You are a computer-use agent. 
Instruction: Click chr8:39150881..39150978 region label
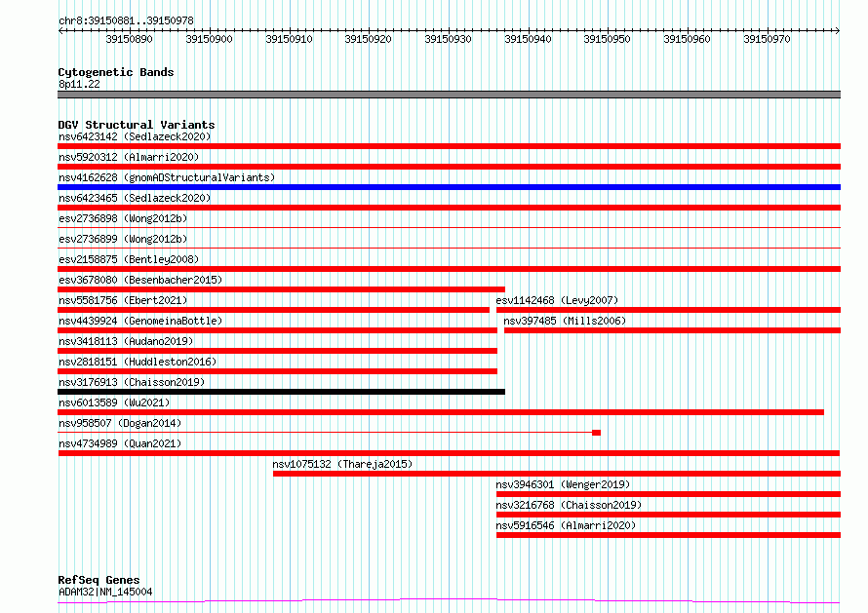coord(126,21)
